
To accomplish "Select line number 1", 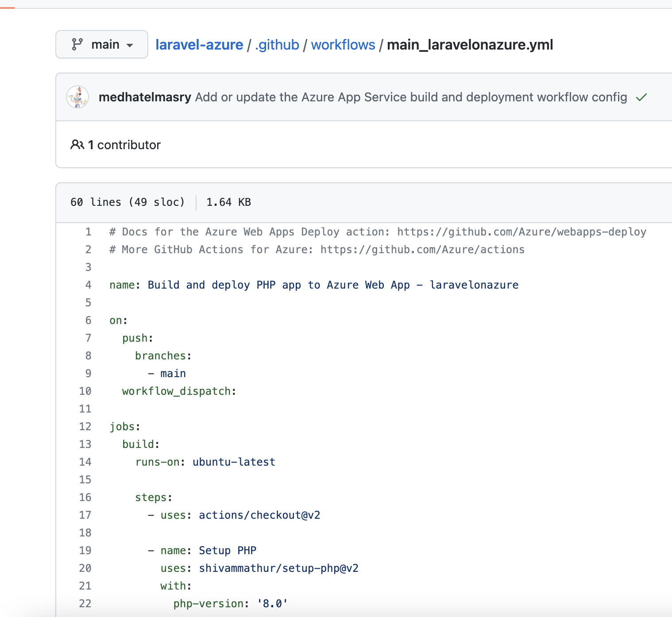I will coord(89,232).
